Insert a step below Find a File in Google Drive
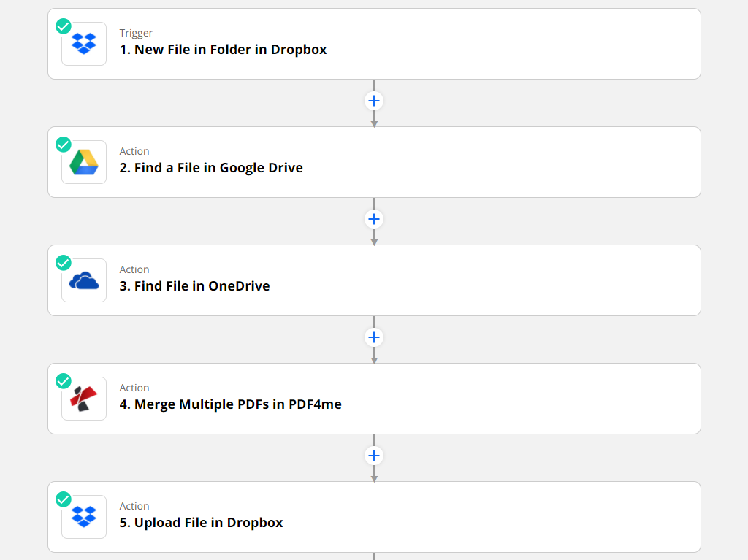The width and height of the screenshot is (748, 560). [x=374, y=219]
